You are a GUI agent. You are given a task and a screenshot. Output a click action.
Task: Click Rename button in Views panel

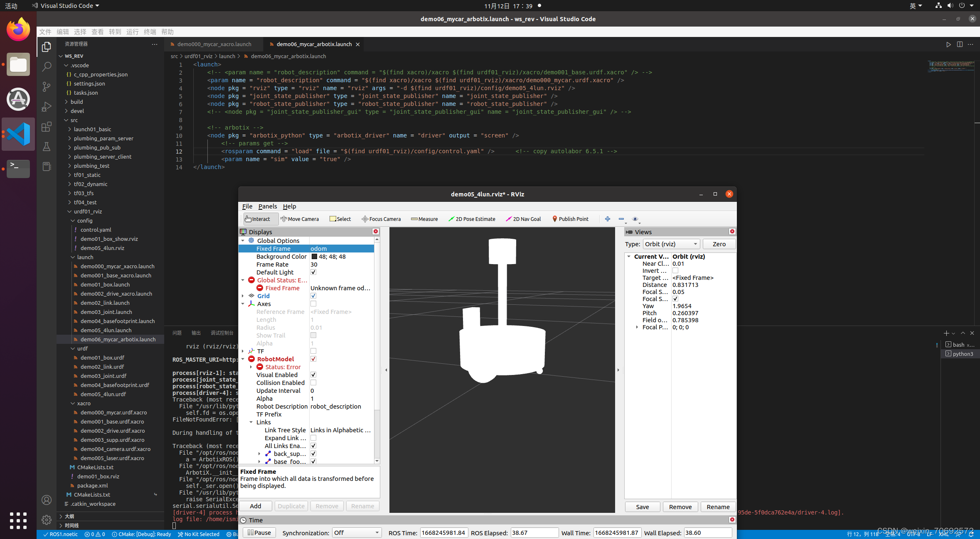(718, 507)
